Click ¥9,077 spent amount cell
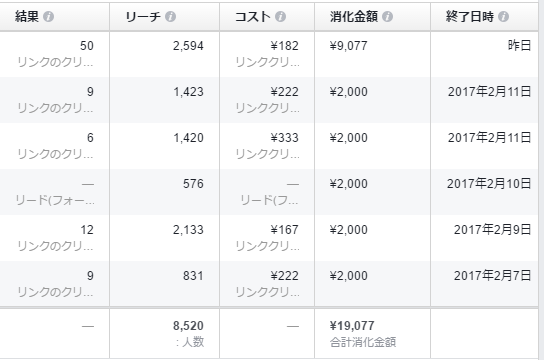The height and width of the screenshot is (360, 544). (348, 46)
